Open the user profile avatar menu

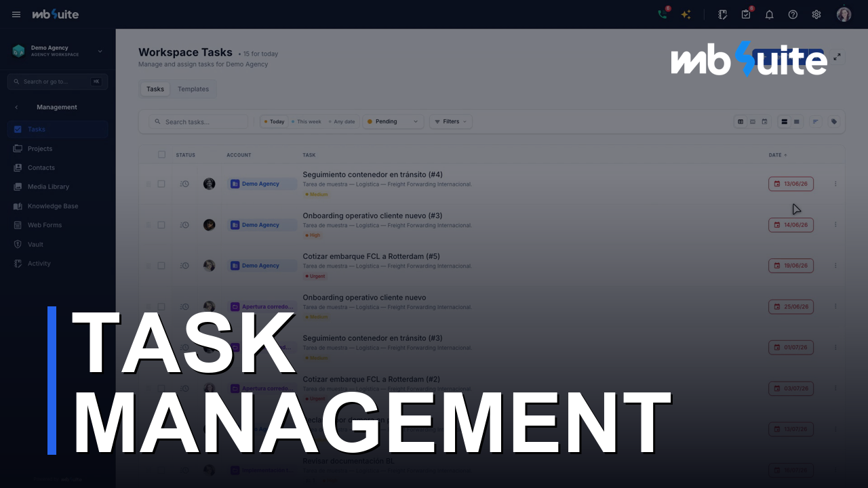844,14
